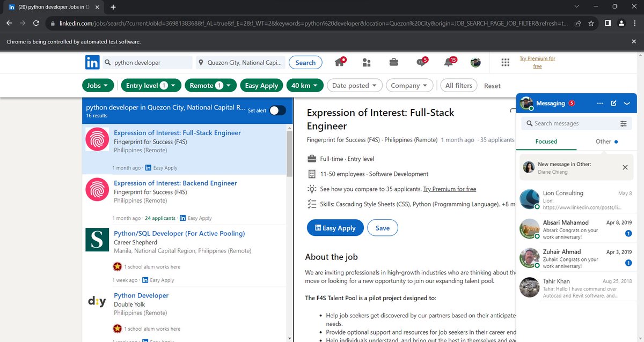The height and width of the screenshot is (342, 644).
Task: Click the Messaging panel header title
Action: (x=550, y=103)
